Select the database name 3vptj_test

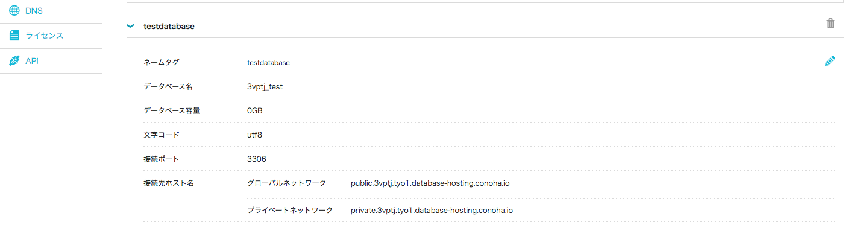point(265,86)
